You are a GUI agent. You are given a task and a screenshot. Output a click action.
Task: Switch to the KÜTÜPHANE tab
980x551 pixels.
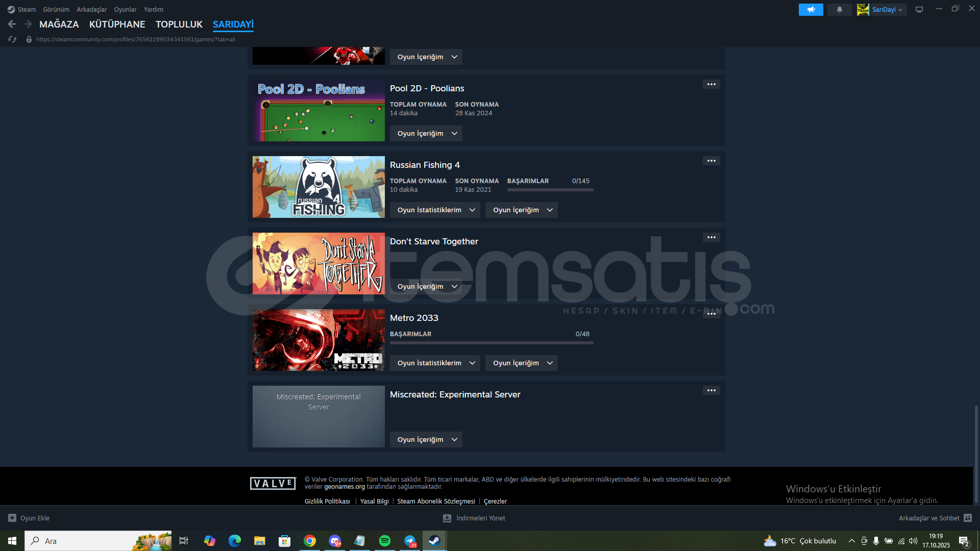coord(117,24)
